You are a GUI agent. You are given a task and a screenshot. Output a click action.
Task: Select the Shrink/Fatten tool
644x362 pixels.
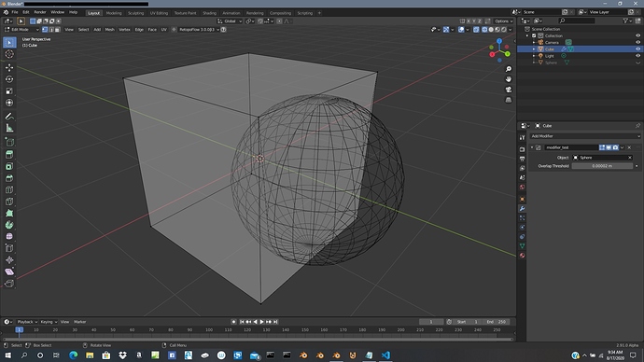coord(9,259)
